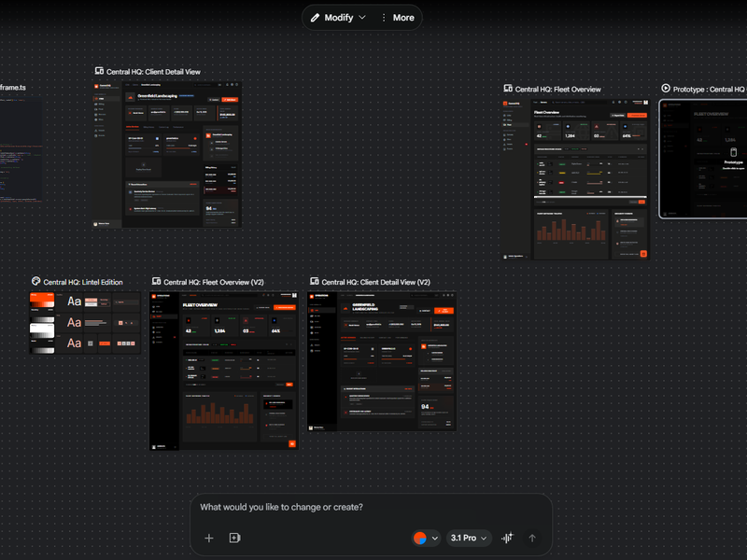Open the color theme dropdown in prompt bar
Screen dimensions: 747x560
[426, 539]
